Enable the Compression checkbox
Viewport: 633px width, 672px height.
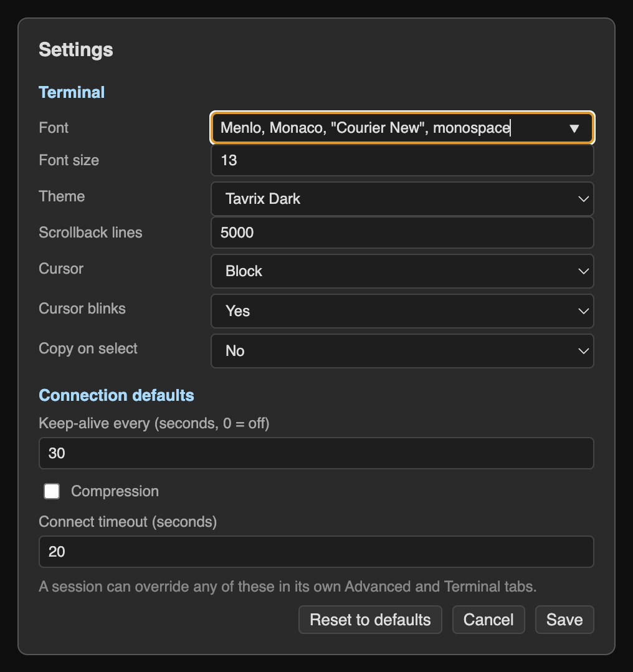pyautogui.click(x=52, y=491)
